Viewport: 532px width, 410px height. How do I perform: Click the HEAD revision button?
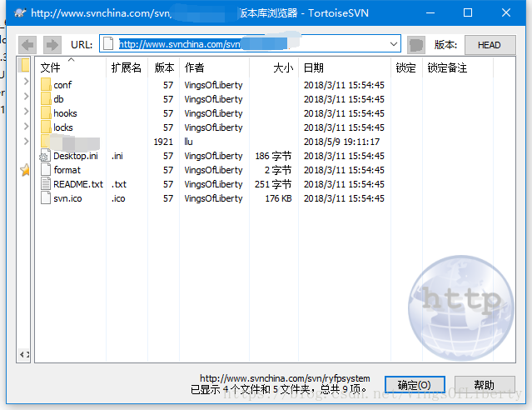490,45
